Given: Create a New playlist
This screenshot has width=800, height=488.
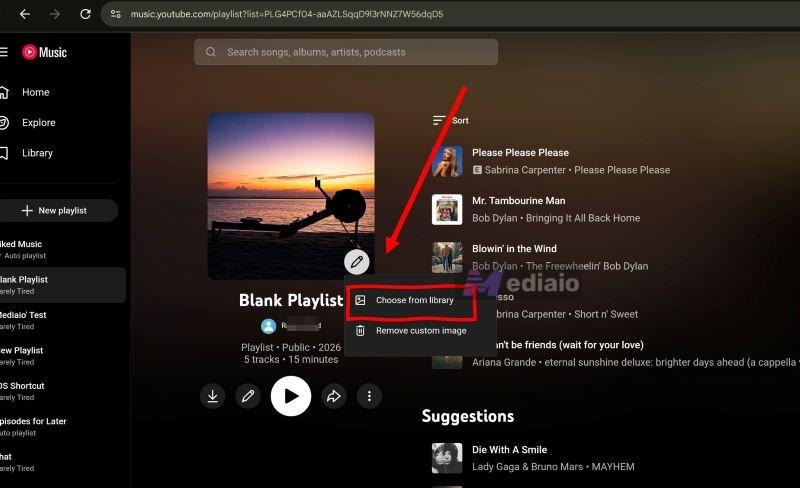Looking at the screenshot, I should point(58,210).
